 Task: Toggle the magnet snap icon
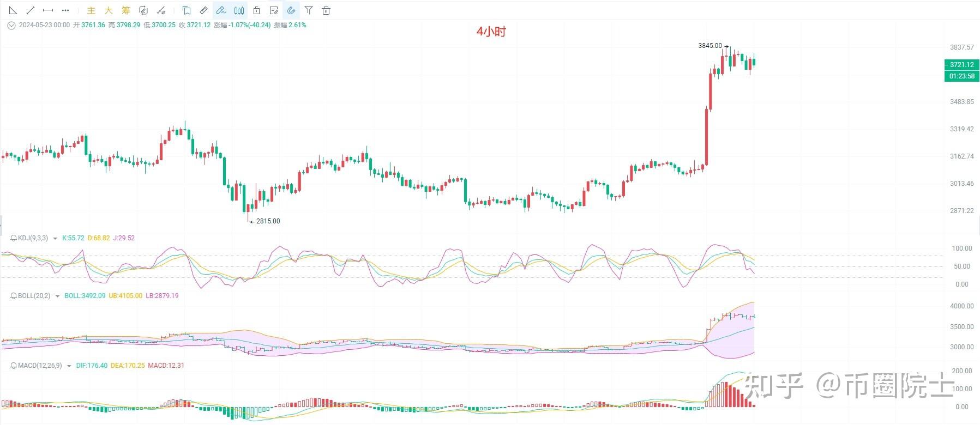(291, 10)
